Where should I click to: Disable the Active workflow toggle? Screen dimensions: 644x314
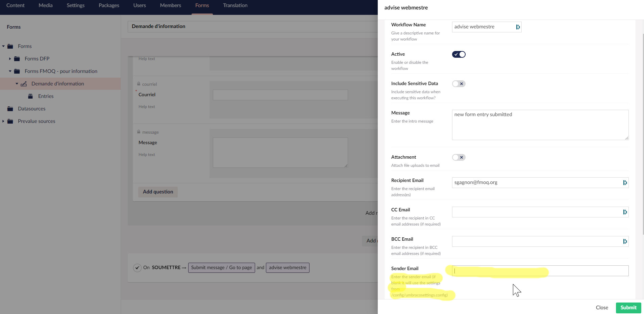click(x=459, y=54)
